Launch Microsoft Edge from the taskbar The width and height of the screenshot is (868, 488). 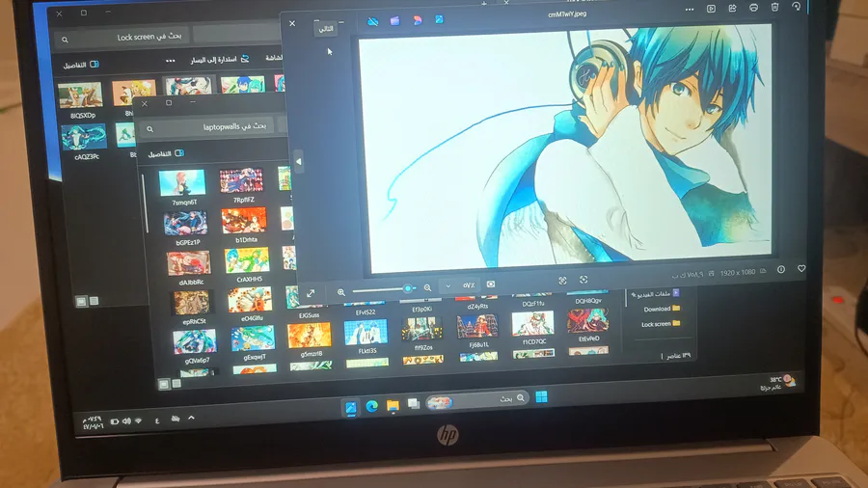coord(372,407)
